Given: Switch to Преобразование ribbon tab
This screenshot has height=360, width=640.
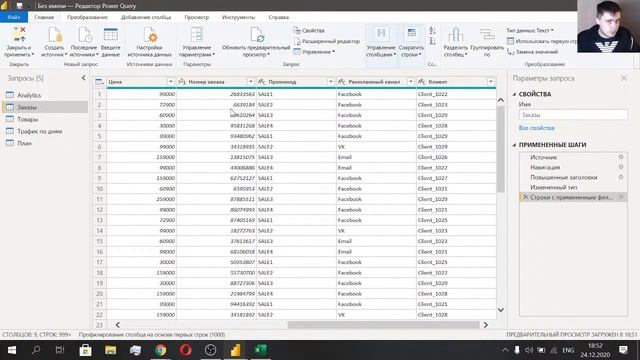Looking at the screenshot, I should 87,17.
